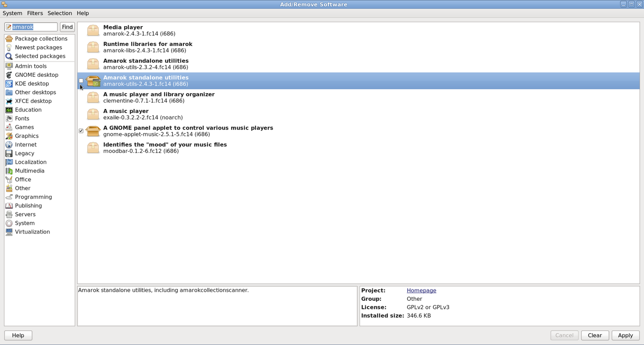Viewport: 644px width, 345px height.
Task: Open the System menu
Action: [x=12, y=13]
